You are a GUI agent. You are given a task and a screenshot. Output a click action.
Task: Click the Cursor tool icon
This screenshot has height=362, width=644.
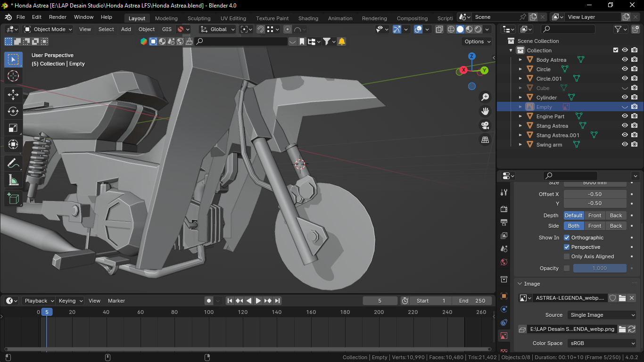point(13,76)
